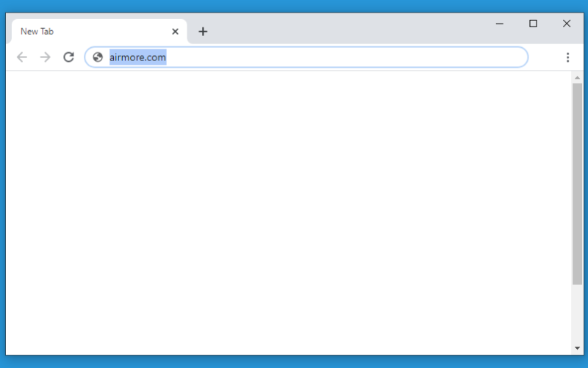Go forward using the forward arrow
This screenshot has width=588, height=368.
(x=45, y=57)
